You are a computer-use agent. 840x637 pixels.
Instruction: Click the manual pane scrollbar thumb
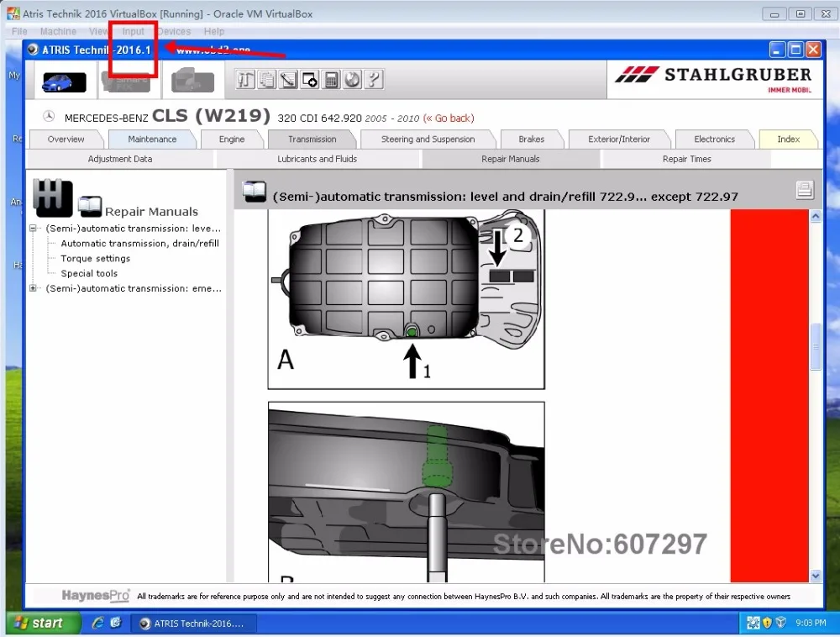tap(816, 346)
